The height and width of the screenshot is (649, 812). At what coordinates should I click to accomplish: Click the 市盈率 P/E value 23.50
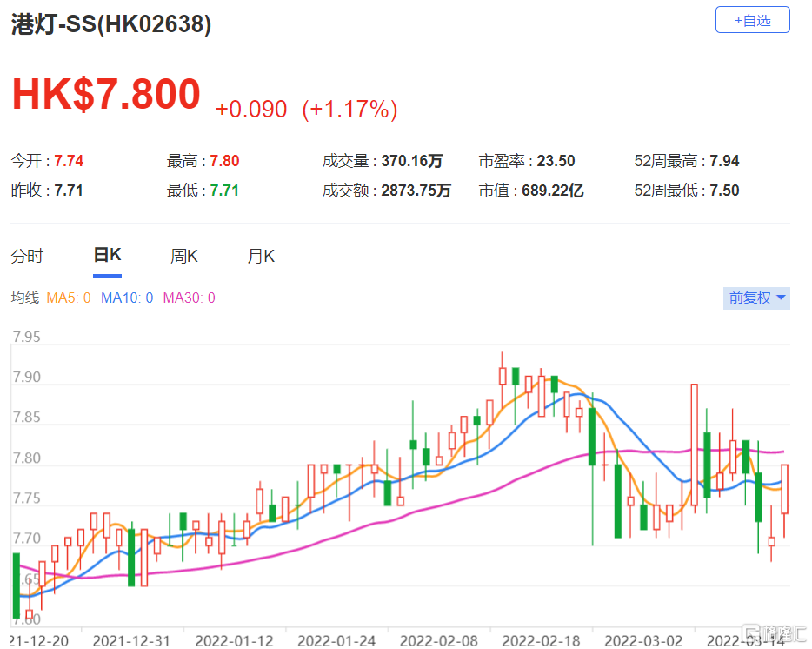[556, 161]
